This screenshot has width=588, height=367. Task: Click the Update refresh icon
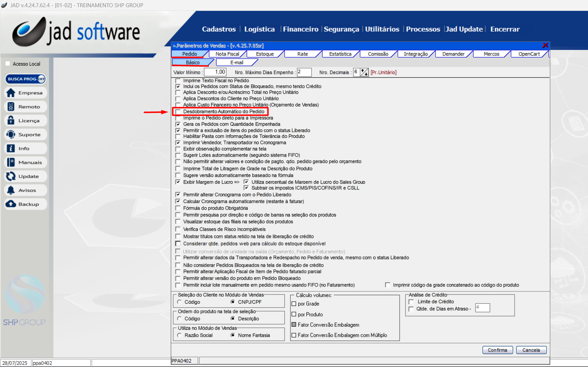point(11,176)
